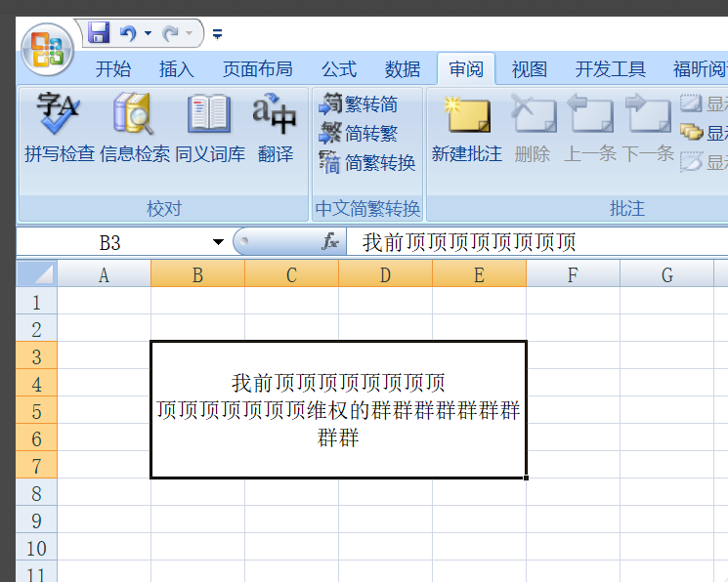Image resolution: width=728 pixels, height=582 pixels.
Task: Select column B header
Action: tap(197, 273)
